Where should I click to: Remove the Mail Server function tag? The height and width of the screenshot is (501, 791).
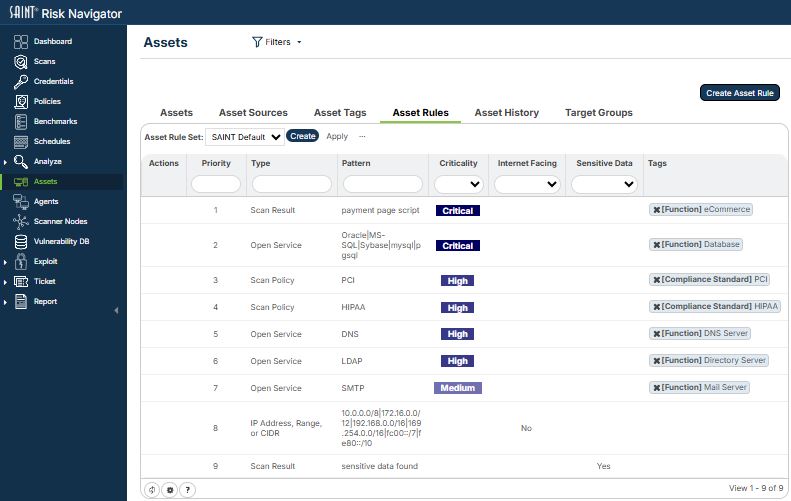click(656, 387)
